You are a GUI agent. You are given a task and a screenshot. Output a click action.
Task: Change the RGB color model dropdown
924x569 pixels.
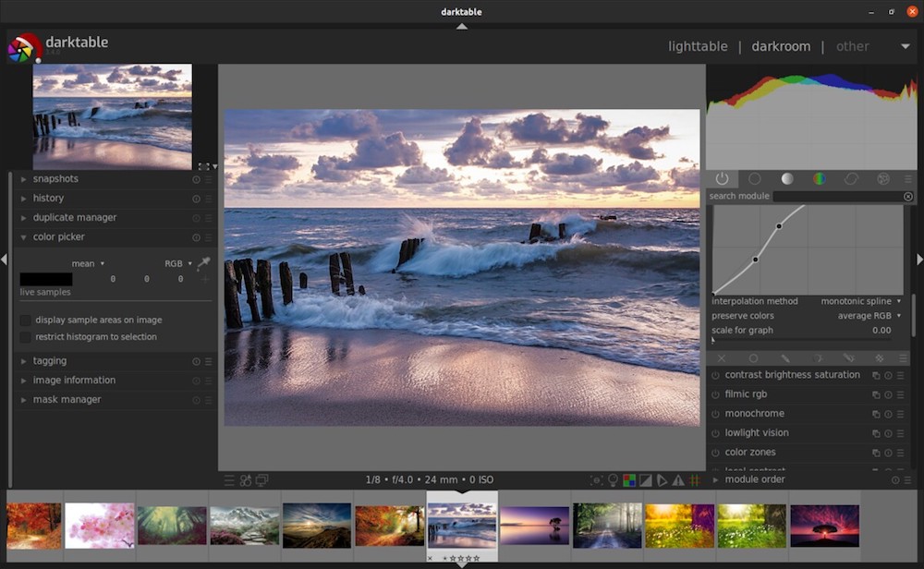[177, 263]
